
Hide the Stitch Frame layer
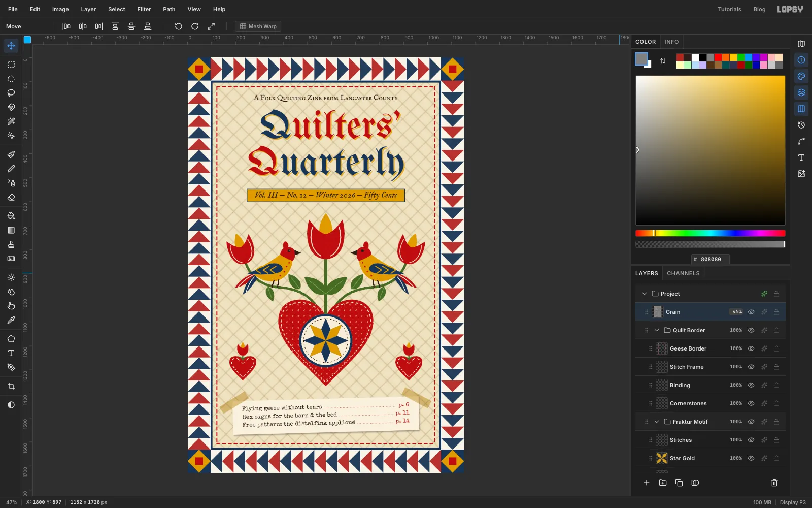[751, 367]
